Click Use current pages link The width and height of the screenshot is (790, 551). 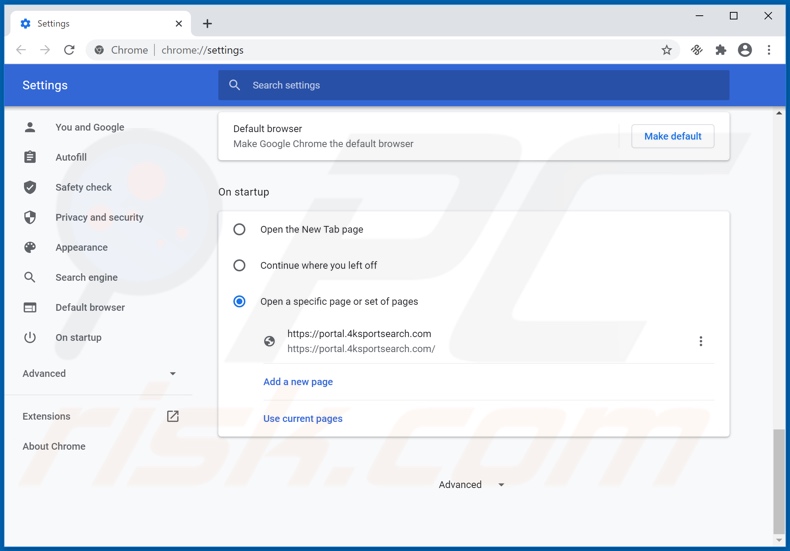(303, 419)
